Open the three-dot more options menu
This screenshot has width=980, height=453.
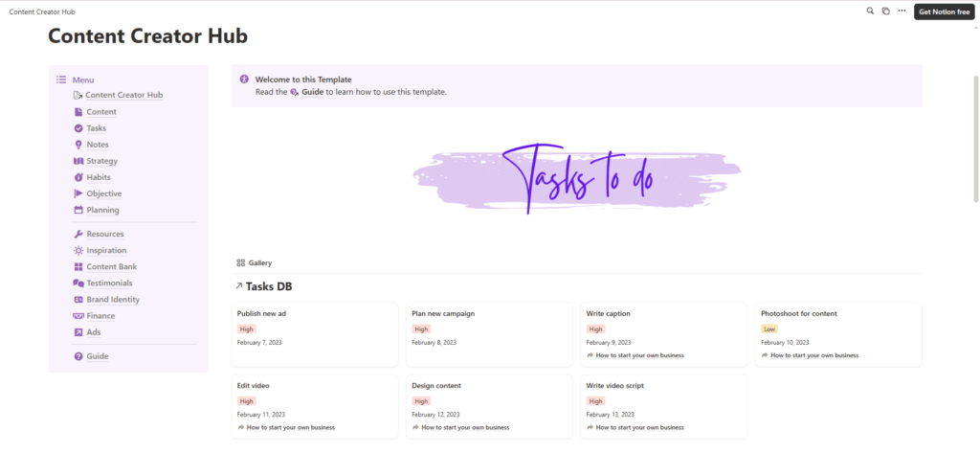[x=902, y=11]
